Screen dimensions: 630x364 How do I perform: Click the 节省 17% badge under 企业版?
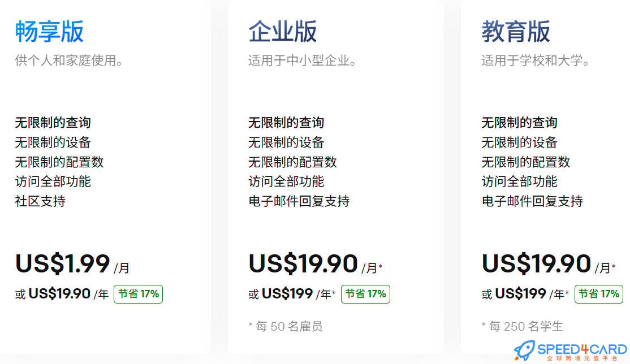click(365, 294)
